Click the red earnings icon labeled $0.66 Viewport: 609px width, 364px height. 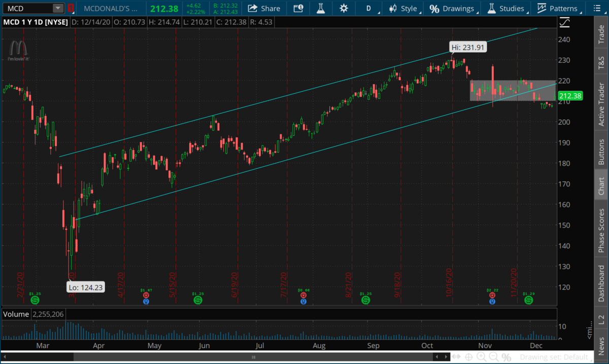tap(303, 295)
